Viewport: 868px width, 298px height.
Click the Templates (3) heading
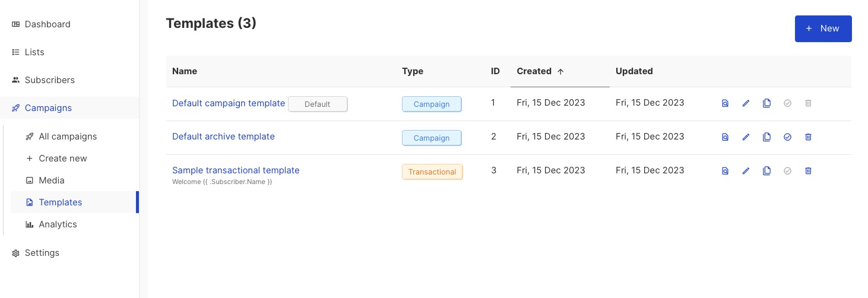[211, 23]
